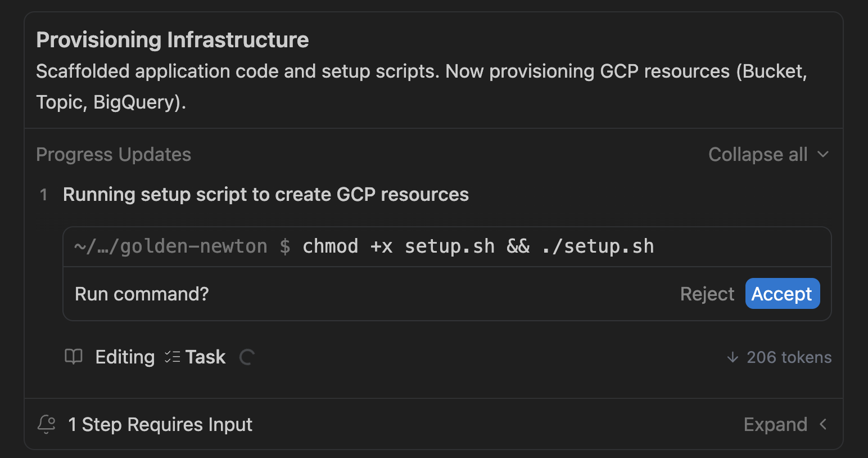Click the down arrow beside 206 tokens
868x458 pixels.
click(733, 357)
